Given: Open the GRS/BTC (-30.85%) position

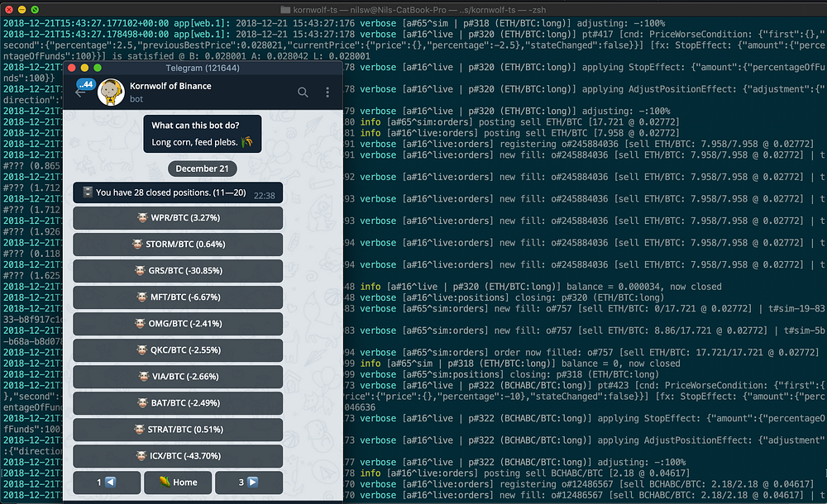Looking at the screenshot, I should point(178,270).
